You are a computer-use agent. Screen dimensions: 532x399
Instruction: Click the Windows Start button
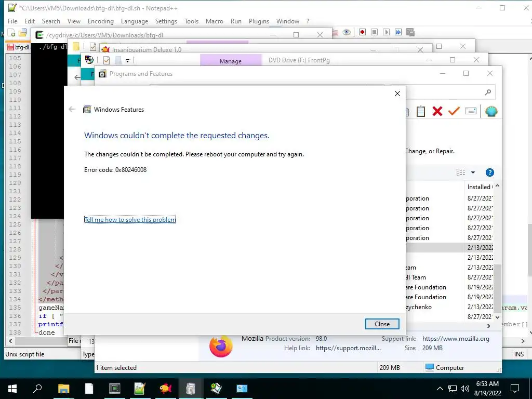click(x=12, y=389)
